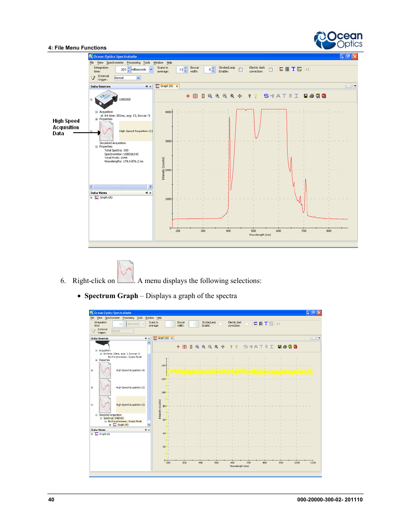Image resolution: width=411 pixels, height=532 pixels.
Task: Open the Processing menu in red-spectrum window
Action: pyautogui.click(x=134, y=62)
